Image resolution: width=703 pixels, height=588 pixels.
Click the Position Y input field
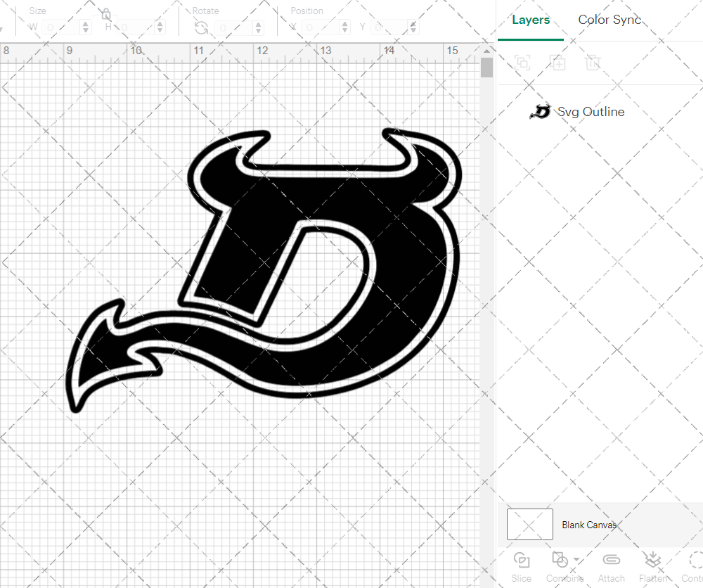coord(389,28)
